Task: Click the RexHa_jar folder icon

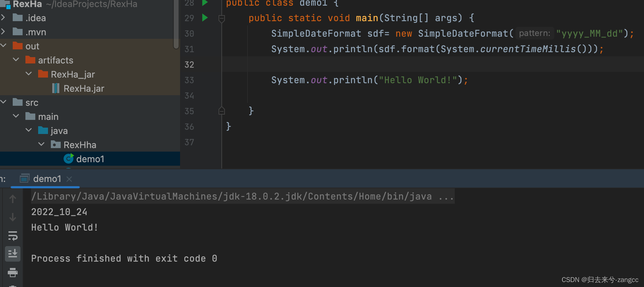Action: click(x=43, y=74)
